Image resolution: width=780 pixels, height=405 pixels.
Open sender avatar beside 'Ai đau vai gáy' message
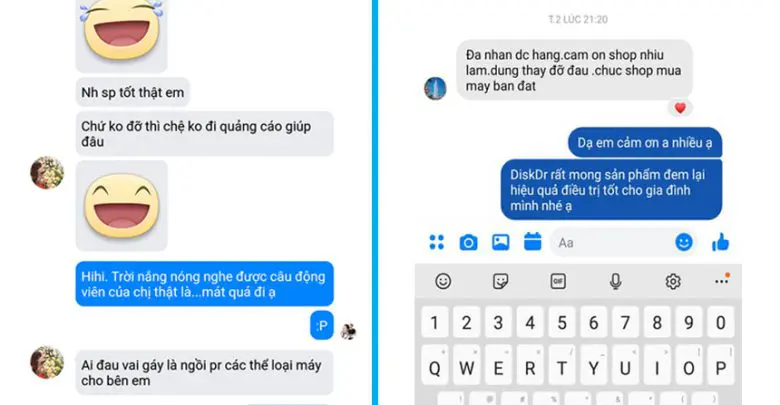47,362
